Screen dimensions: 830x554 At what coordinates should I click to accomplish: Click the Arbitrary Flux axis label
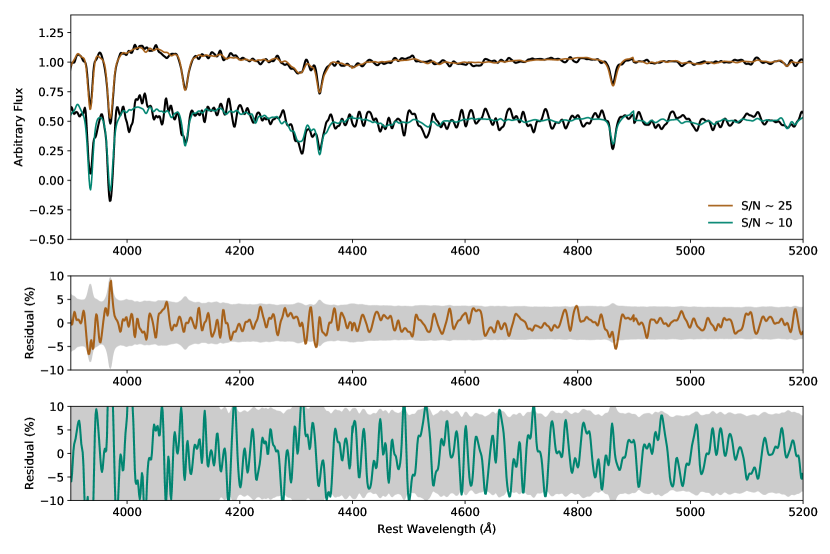tap(19, 127)
